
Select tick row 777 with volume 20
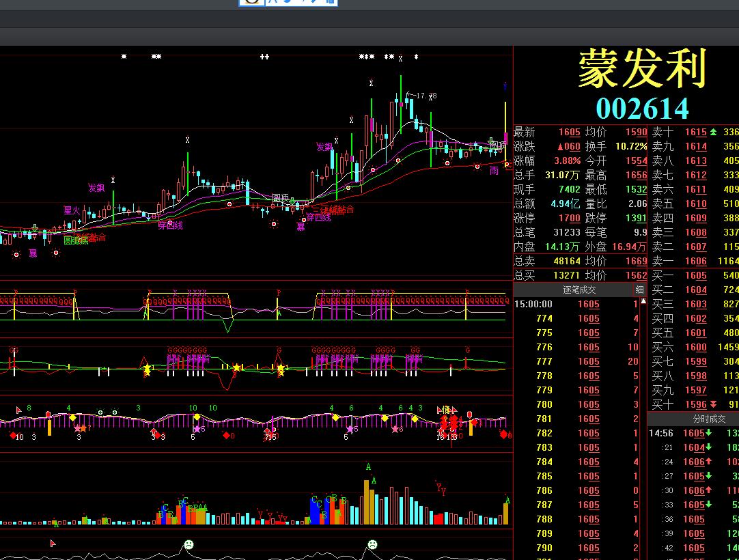pyautogui.click(x=576, y=361)
